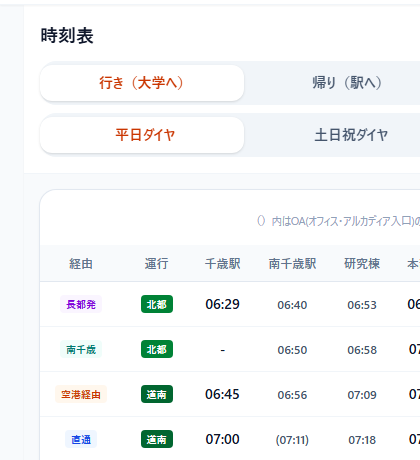Switch to 帰り(駅へ) direction tab
The height and width of the screenshot is (460, 420).
click(x=347, y=83)
